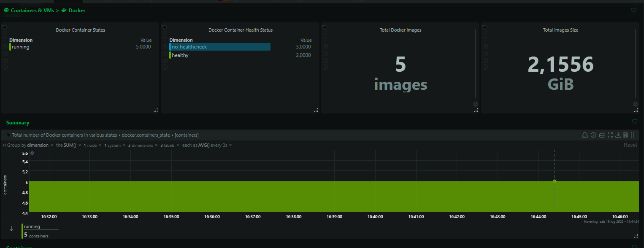Click the Reset chart button
Screen dimensions: 644x248
pyautogui.click(x=630, y=145)
